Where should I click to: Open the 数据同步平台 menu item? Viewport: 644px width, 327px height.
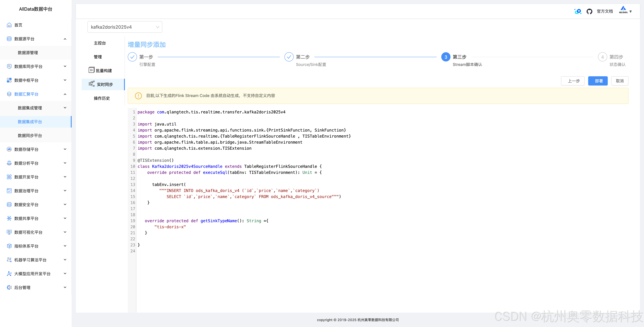[36, 135]
